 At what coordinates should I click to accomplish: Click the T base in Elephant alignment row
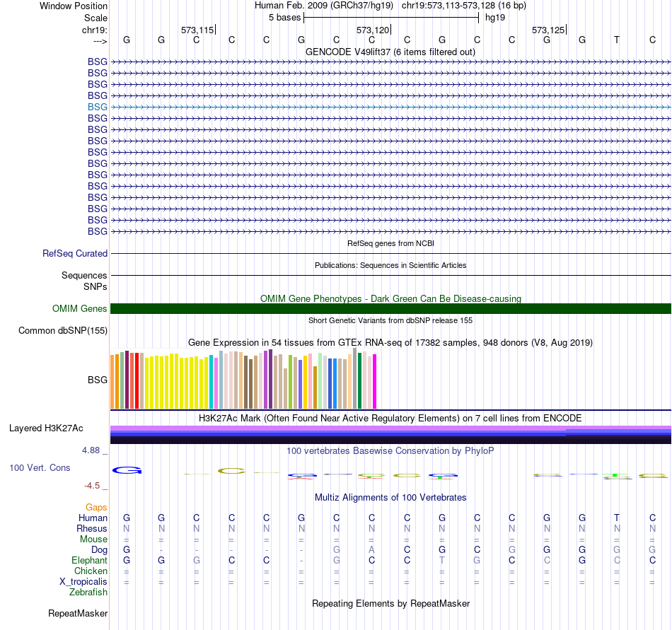click(x=442, y=560)
